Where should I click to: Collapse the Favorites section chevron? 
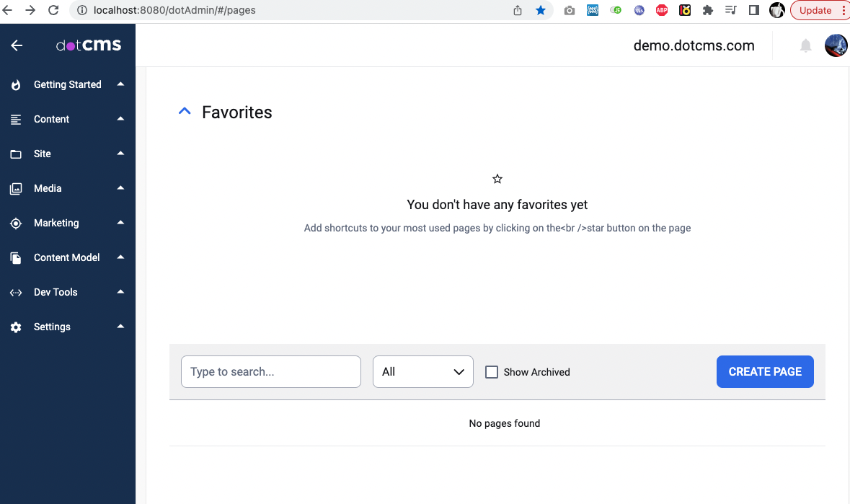185,110
